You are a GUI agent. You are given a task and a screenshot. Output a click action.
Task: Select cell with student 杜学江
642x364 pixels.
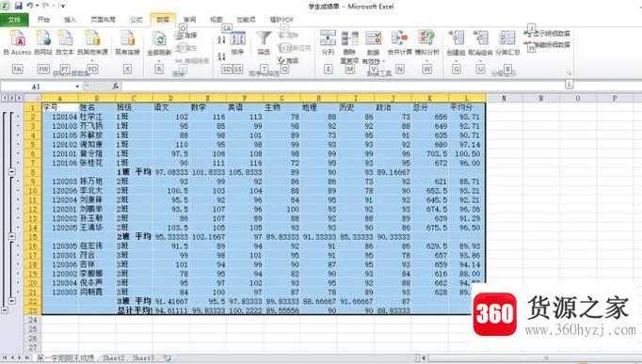[x=97, y=117]
